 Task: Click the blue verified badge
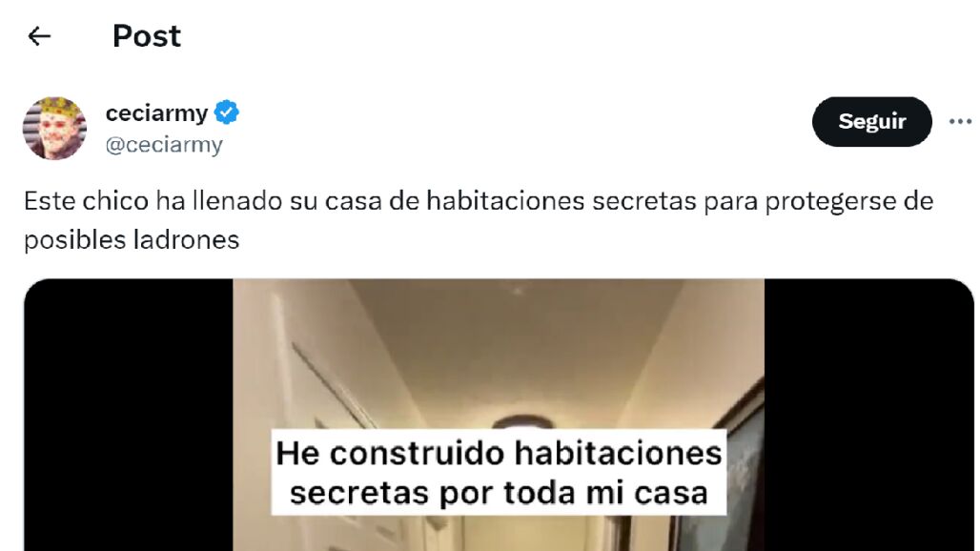pyautogui.click(x=226, y=113)
